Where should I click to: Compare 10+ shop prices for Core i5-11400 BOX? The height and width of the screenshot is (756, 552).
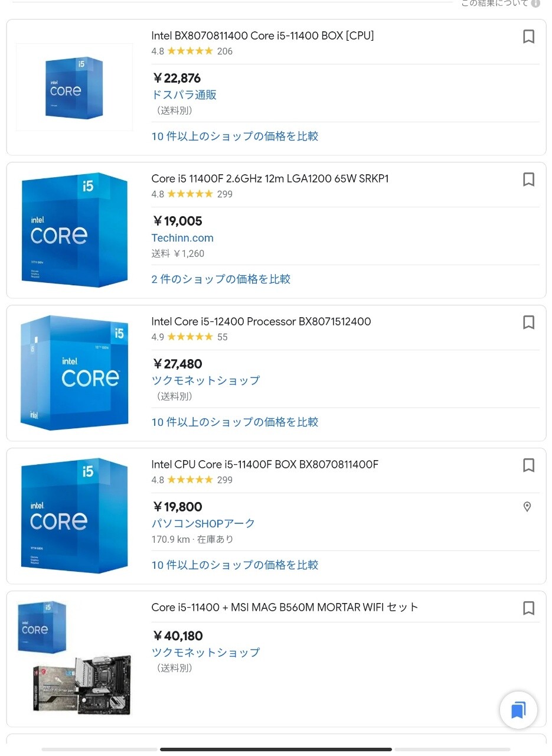[235, 136]
